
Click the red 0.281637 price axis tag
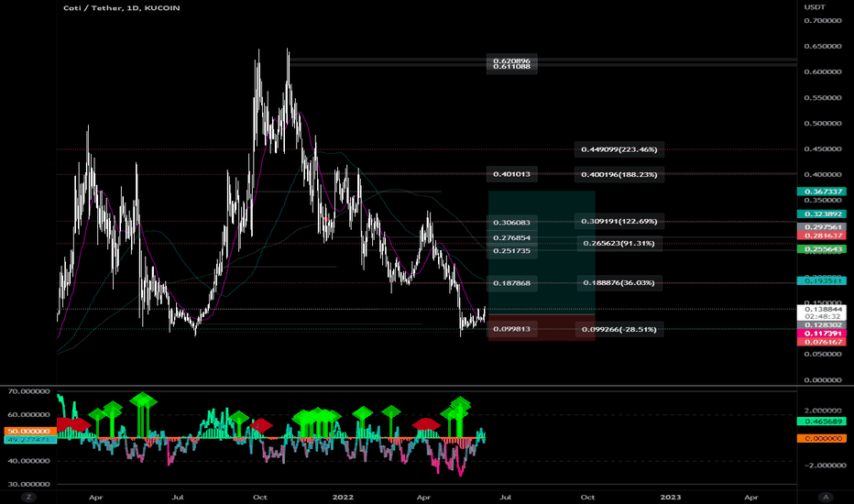[823, 236]
